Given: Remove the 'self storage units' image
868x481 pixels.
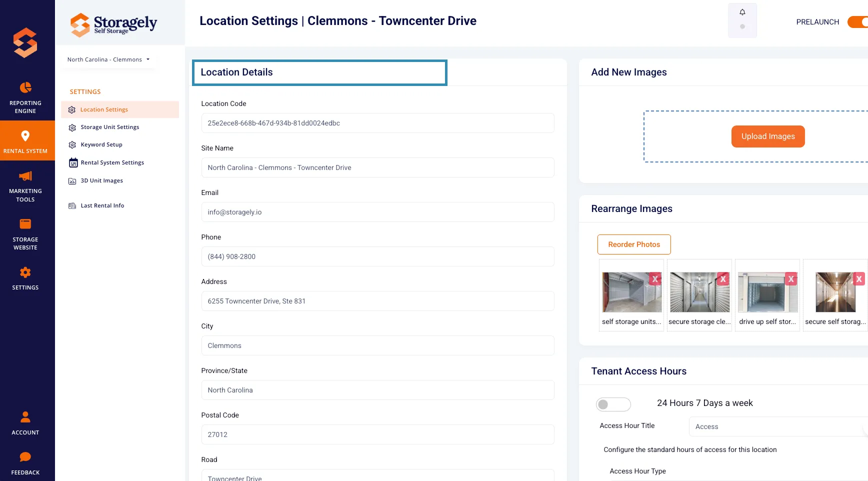Looking at the screenshot, I should pos(655,279).
